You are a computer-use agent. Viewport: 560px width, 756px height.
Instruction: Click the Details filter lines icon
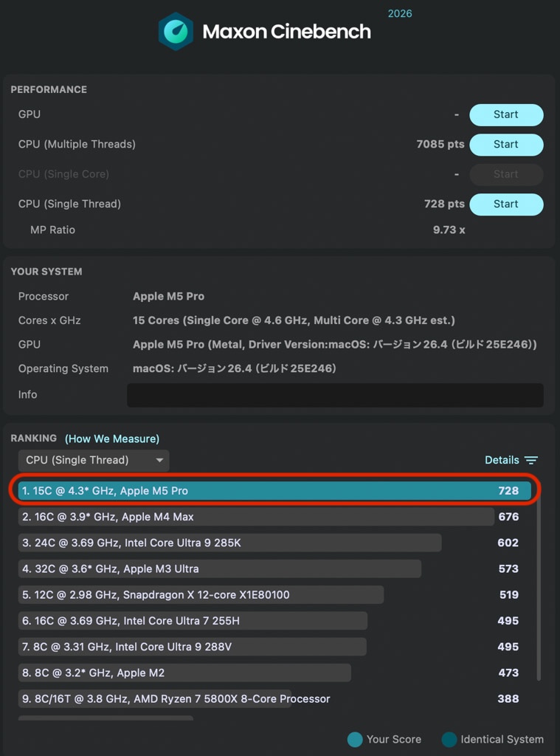(x=531, y=461)
